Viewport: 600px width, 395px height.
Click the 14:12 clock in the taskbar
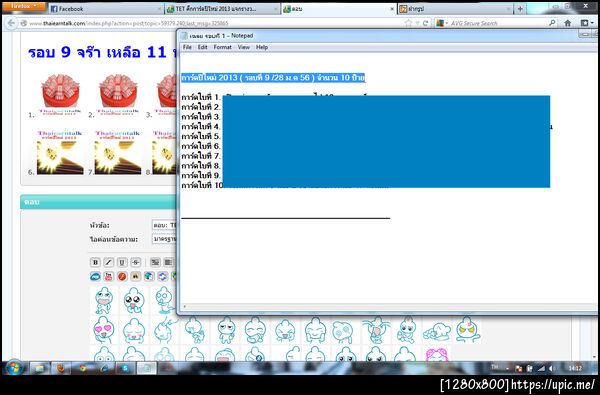point(575,368)
